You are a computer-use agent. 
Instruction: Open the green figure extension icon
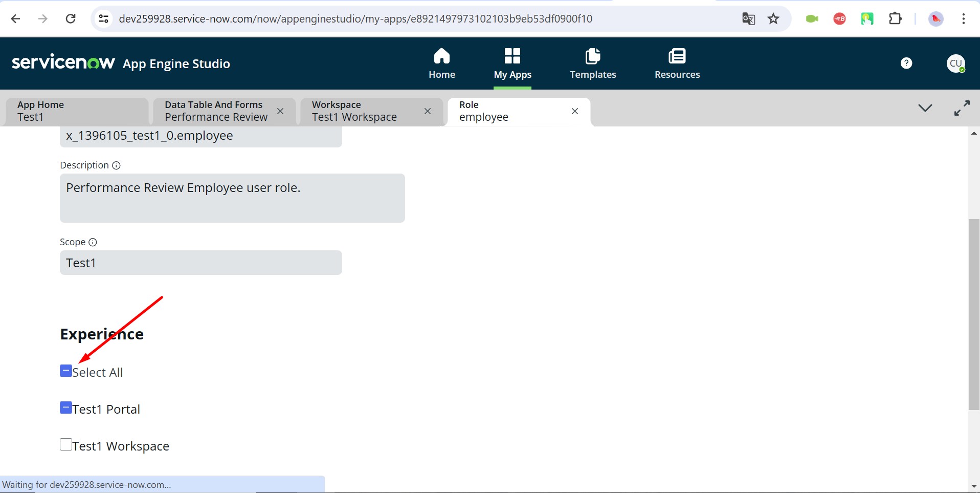[867, 19]
